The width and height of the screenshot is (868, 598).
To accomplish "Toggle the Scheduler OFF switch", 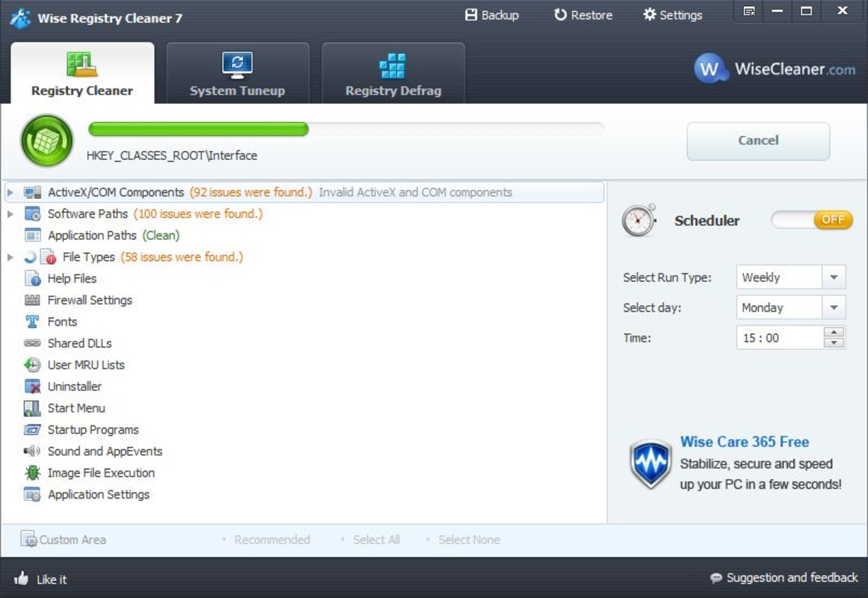I will [x=811, y=220].
